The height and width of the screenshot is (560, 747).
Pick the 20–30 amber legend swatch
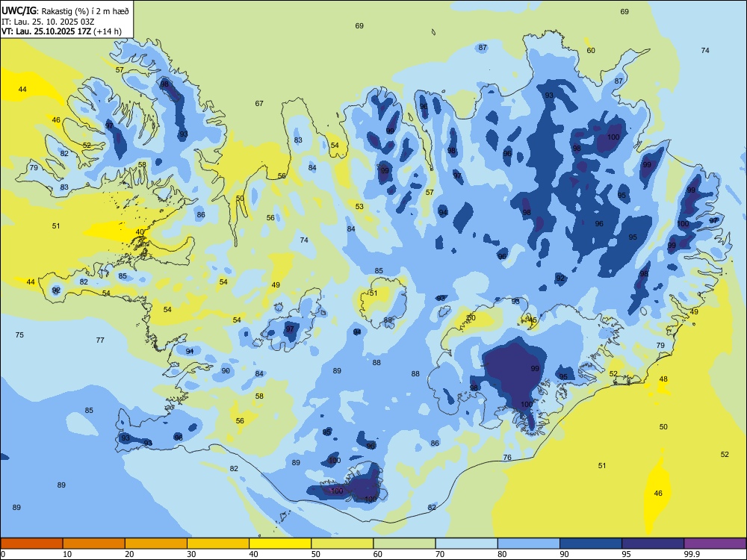pyautogui.click(x=156, y=544)
